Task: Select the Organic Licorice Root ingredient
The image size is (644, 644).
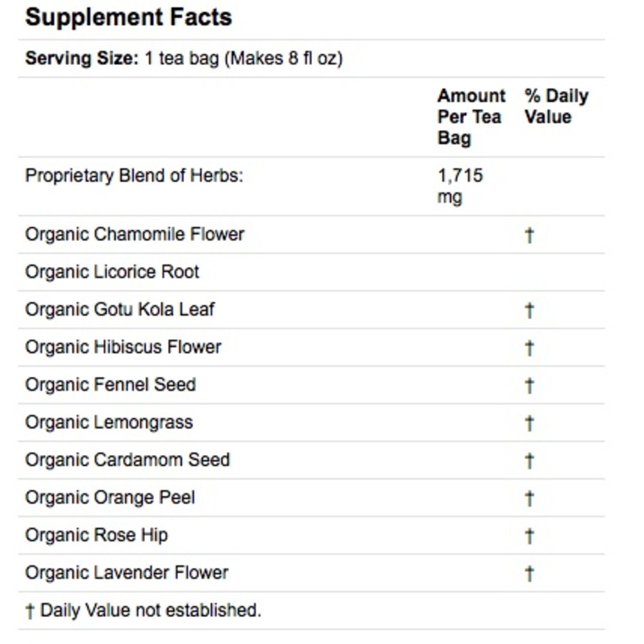Action: point(112,272)
